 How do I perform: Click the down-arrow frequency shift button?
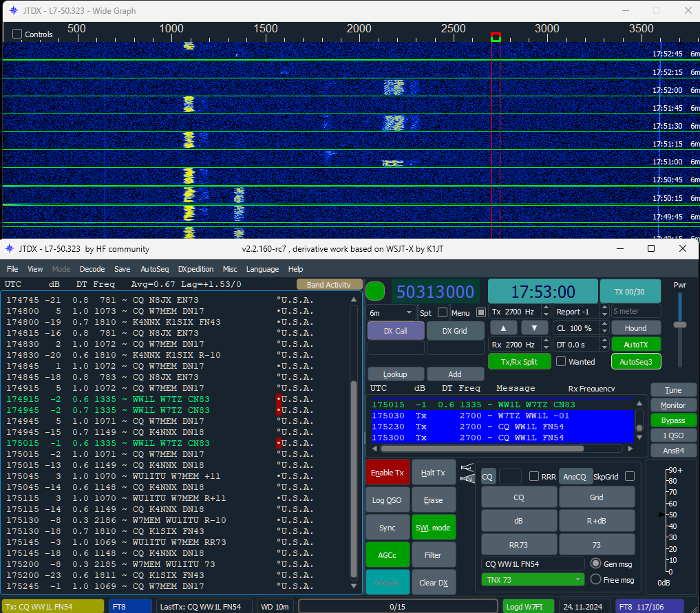click(534, 328)
